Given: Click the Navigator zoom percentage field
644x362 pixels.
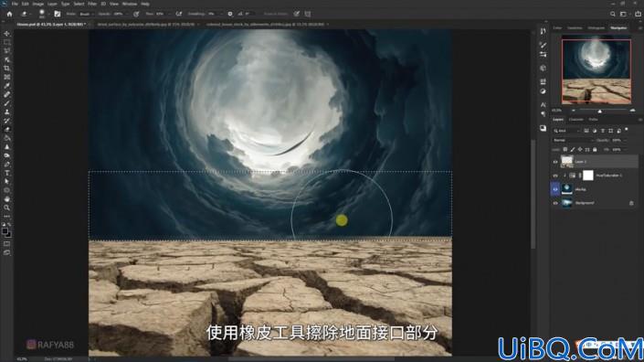Looking at the screenshot, I should point(557,111).
